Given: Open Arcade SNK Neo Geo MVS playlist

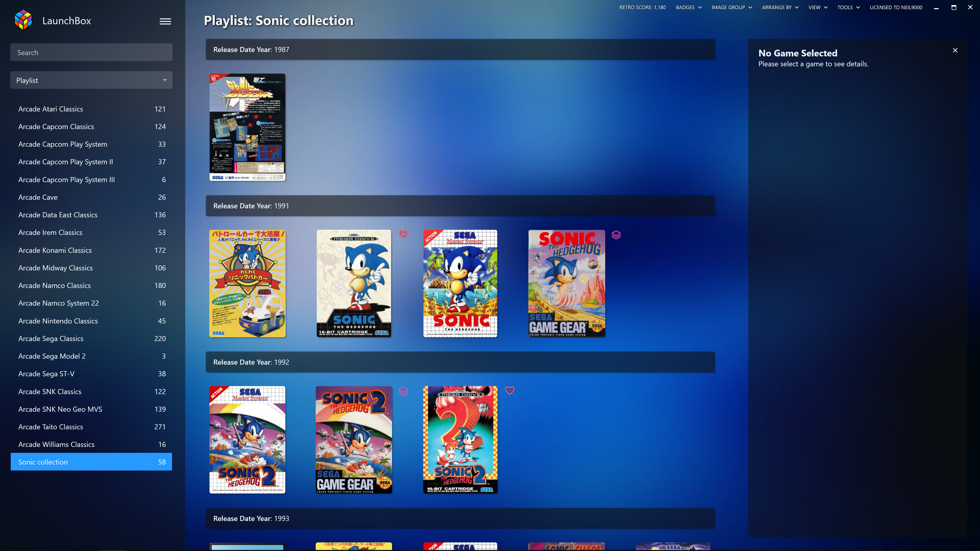Looking at the screenshot, I should (x=91, y=409).
